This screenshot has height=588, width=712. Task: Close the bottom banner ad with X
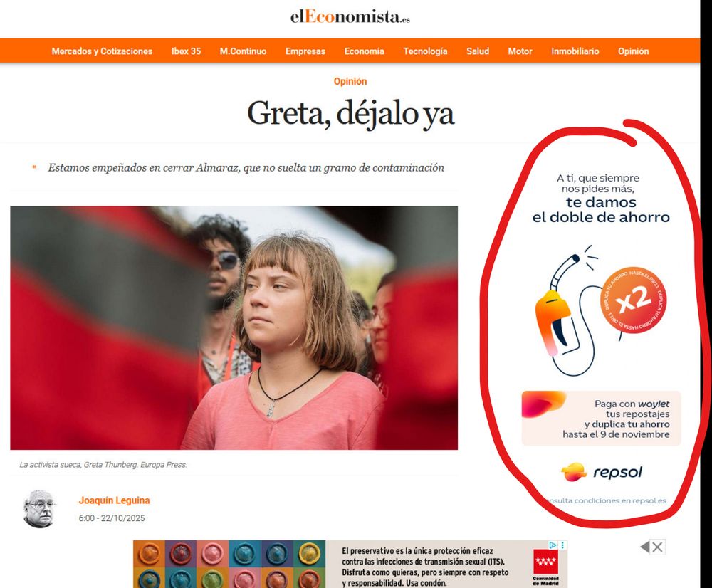point(657,547)
